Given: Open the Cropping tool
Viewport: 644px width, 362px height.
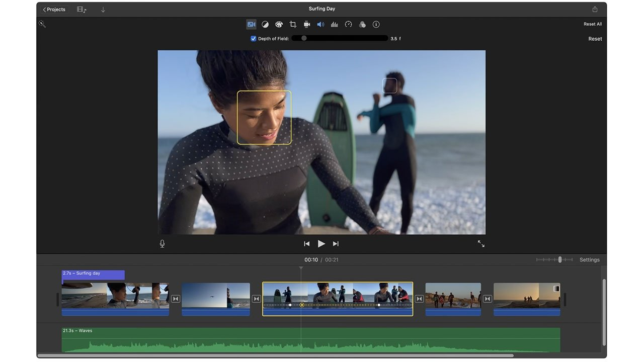Looking at the screenshot, I should point(292,24).
